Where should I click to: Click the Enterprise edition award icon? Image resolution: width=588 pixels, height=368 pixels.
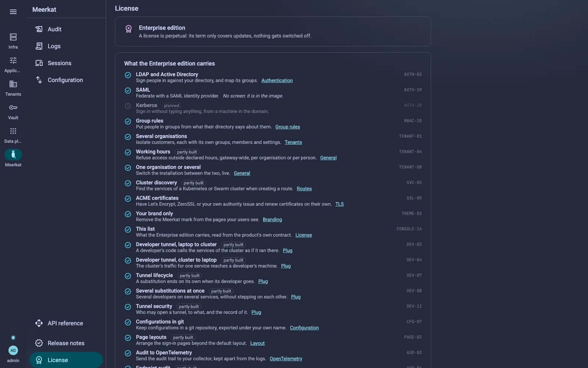tap(129, 29)
